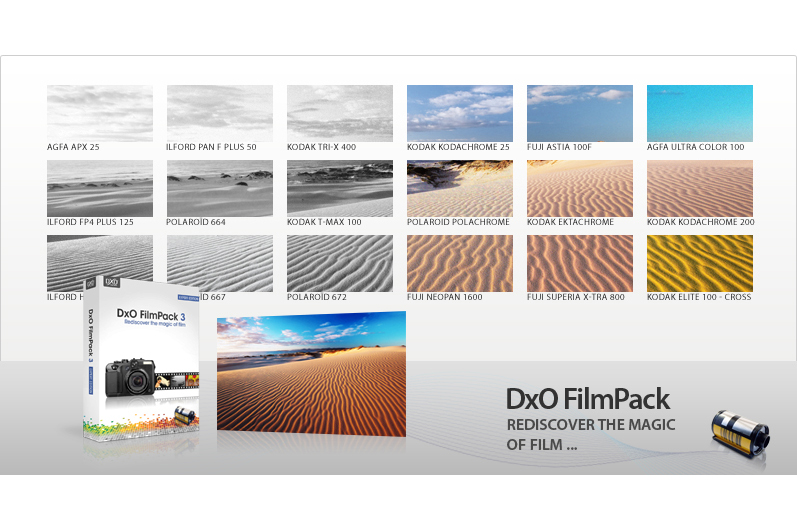Viewport: 797px width, 531px height.
Task: Click the 'FUJI SUPERIA X-TRA 800' label
Action: coord(575,297)
